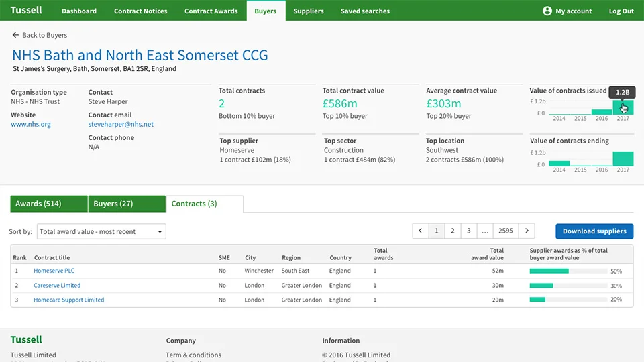Viewport: 644px width, 362px height.
Task: Click the Back to Buyers arrow icon
Action: tap(15, 35)
